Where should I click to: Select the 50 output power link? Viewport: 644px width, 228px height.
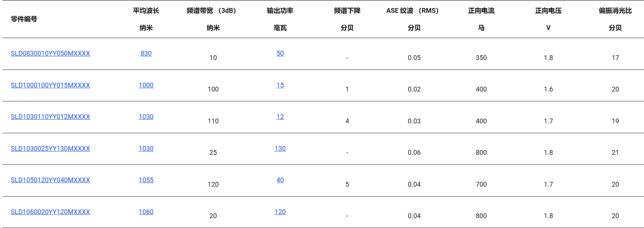pyautogui.click(x=280, y=53)
